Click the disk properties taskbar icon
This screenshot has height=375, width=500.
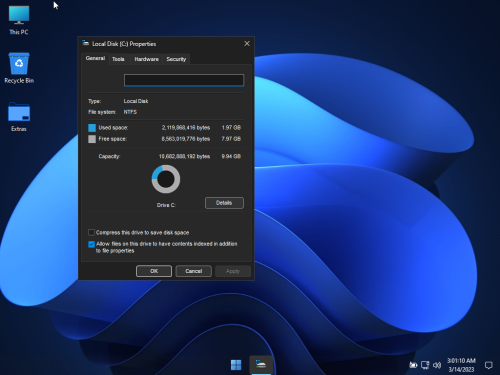(x=261, y=364)
